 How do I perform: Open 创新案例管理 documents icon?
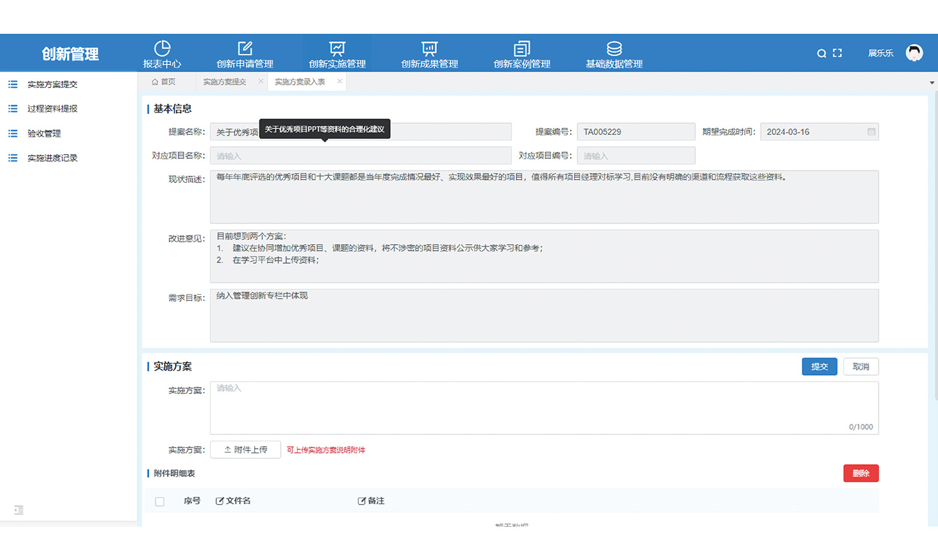(522, 49)
